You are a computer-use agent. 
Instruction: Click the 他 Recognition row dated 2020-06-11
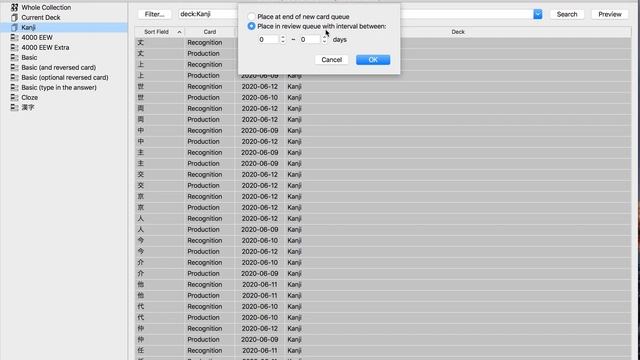(x=383, y=284)
